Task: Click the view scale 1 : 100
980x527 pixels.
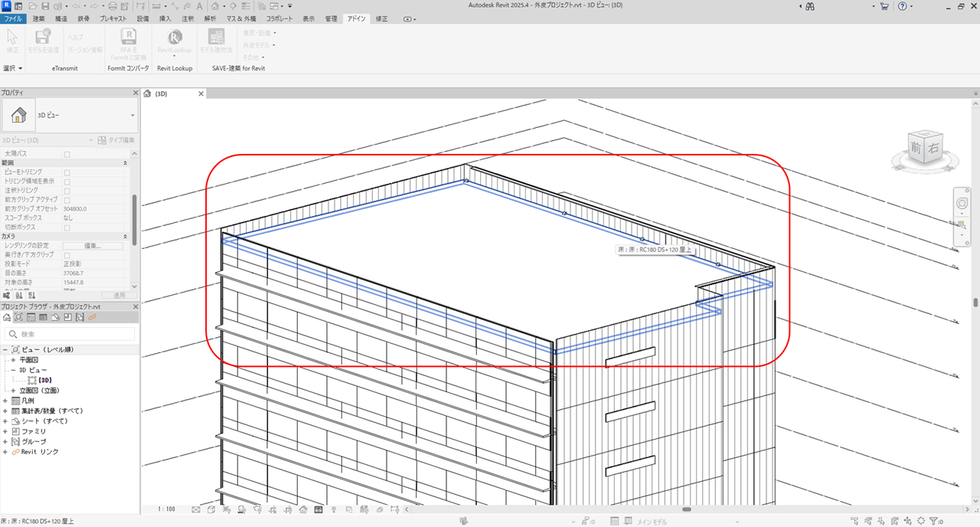Action: tap(166, 509)
